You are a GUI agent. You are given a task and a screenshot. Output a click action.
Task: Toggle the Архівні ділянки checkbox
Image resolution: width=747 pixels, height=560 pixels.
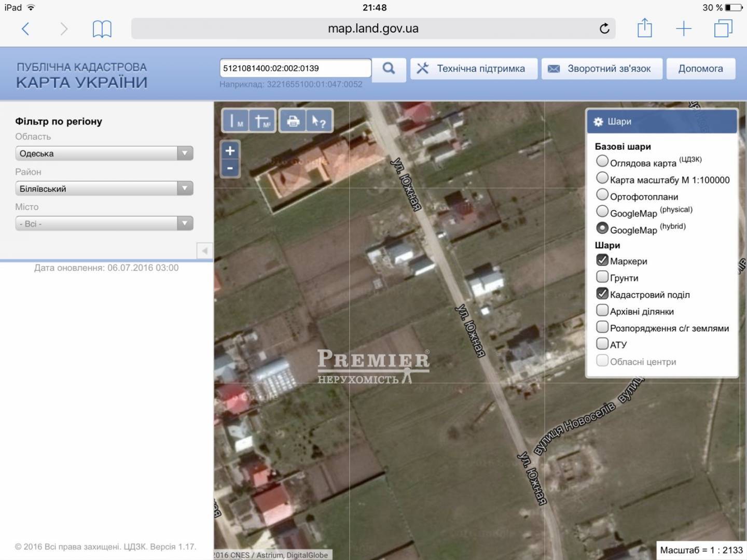point(602,311)
